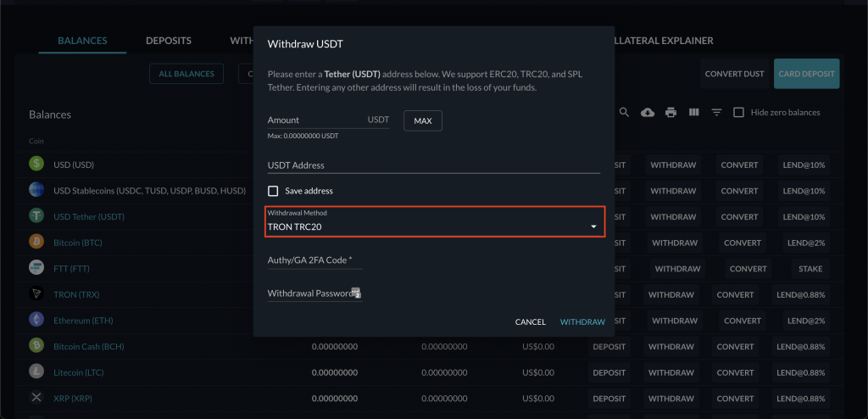Click the USD (USD) coin name

click(74, 165)
